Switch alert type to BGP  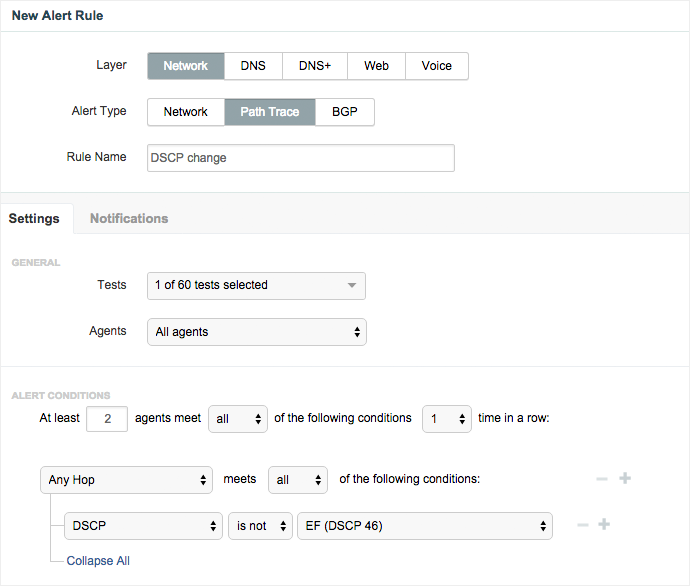click(x=345, y=112)
